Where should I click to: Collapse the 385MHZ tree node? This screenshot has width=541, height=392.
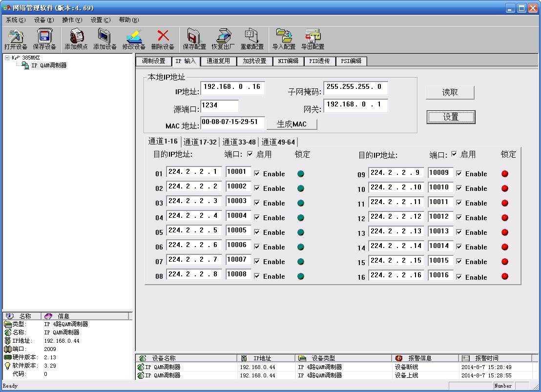click(7, 58)
